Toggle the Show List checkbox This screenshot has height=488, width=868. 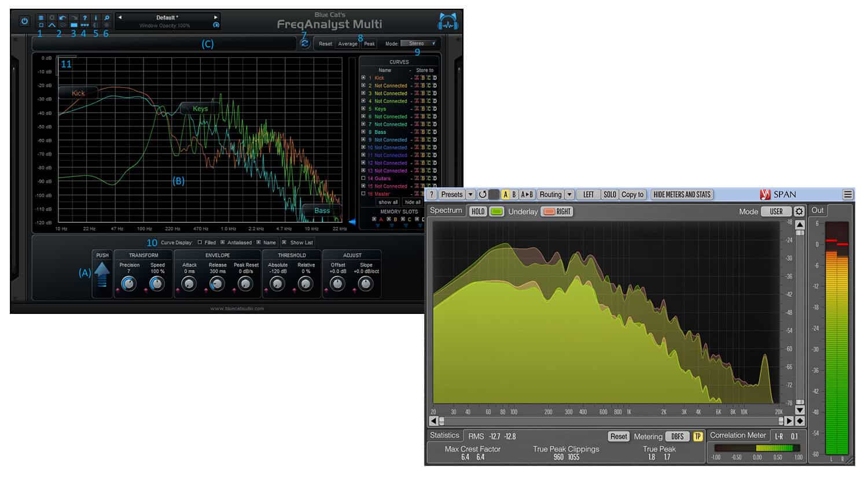284,242
